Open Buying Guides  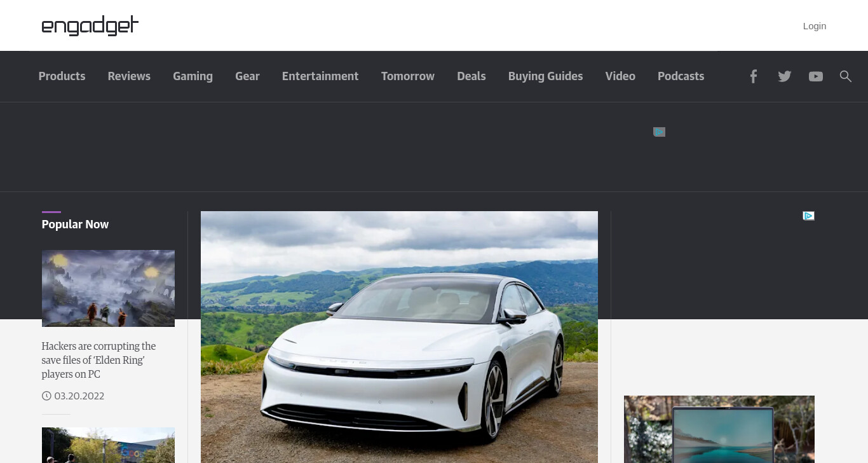[x=545, y=76]
